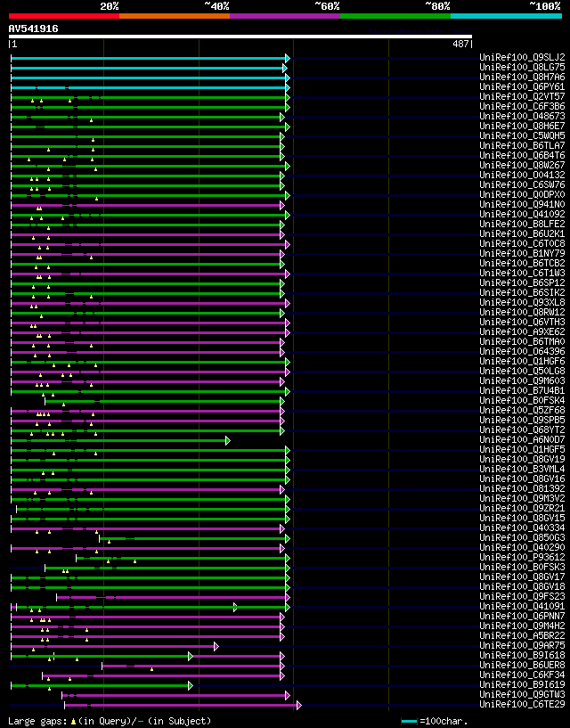Click the arrowhead ending the UniRef100_B9I619 alignment
The width and height of the screenshot is (570, 728).
tap(191, 686)
